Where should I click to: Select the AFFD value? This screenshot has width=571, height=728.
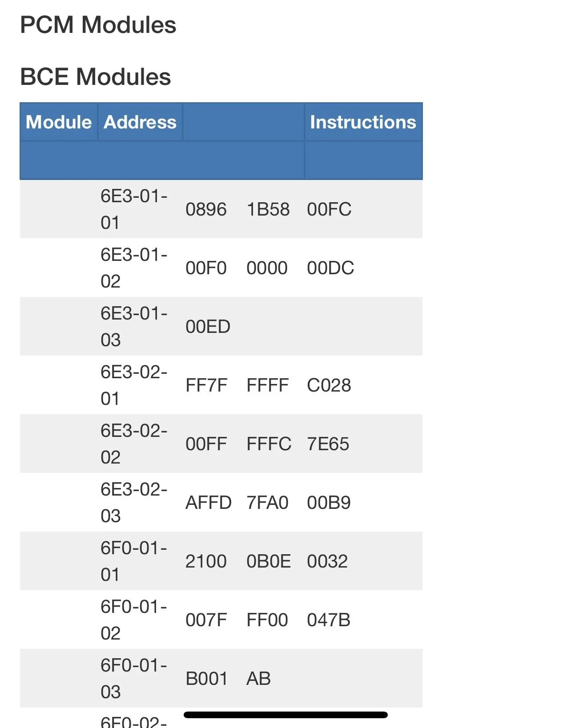tap(208, 503)
